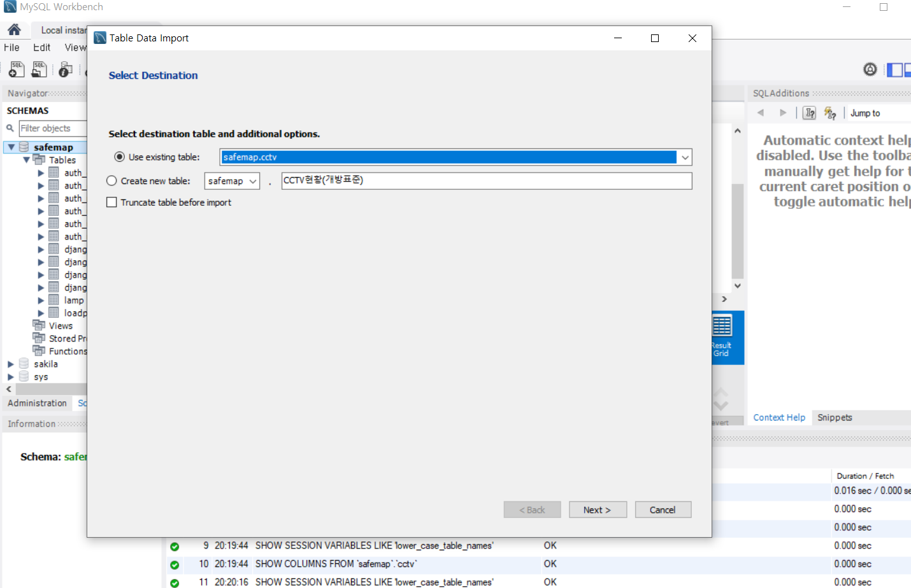Switch to the Local instance connection tab

point(63,30)
